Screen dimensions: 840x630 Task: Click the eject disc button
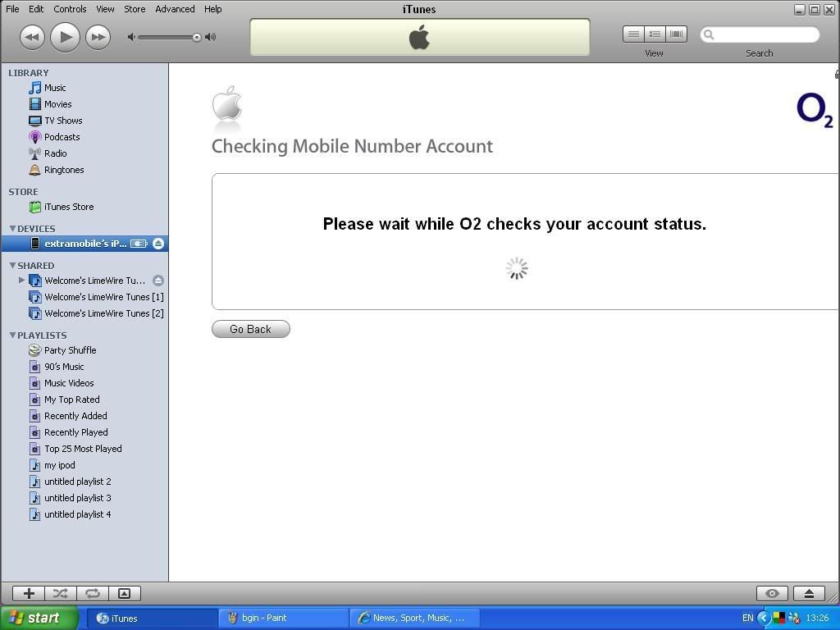809,593
